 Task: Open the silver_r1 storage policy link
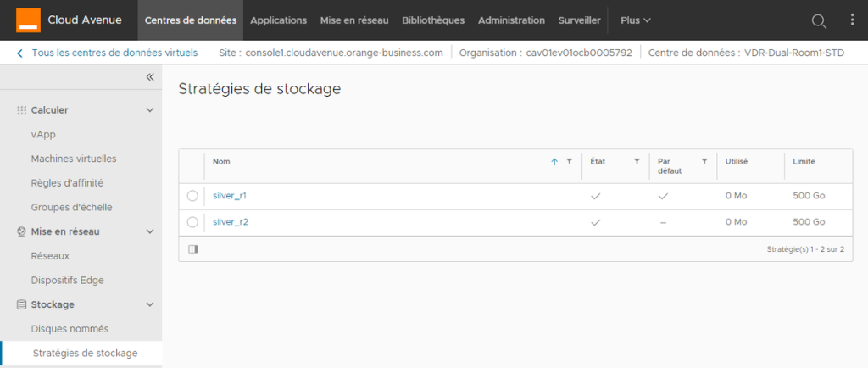click(x=231, y=196)
